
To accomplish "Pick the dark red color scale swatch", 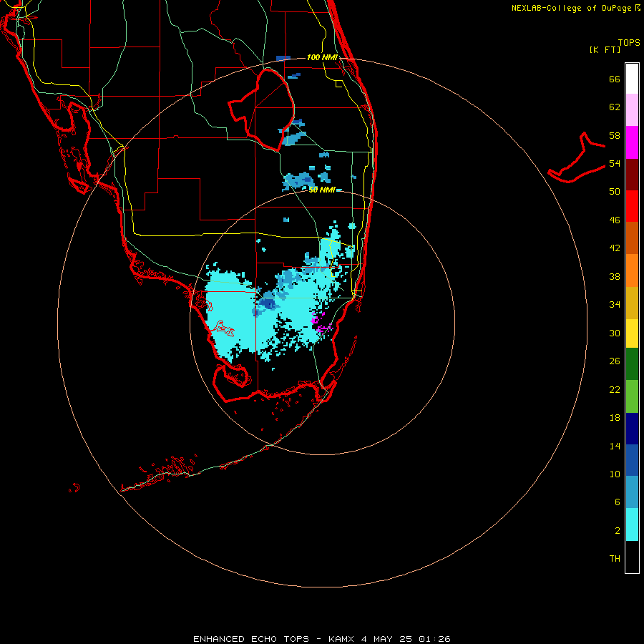I will coord(632,175).
